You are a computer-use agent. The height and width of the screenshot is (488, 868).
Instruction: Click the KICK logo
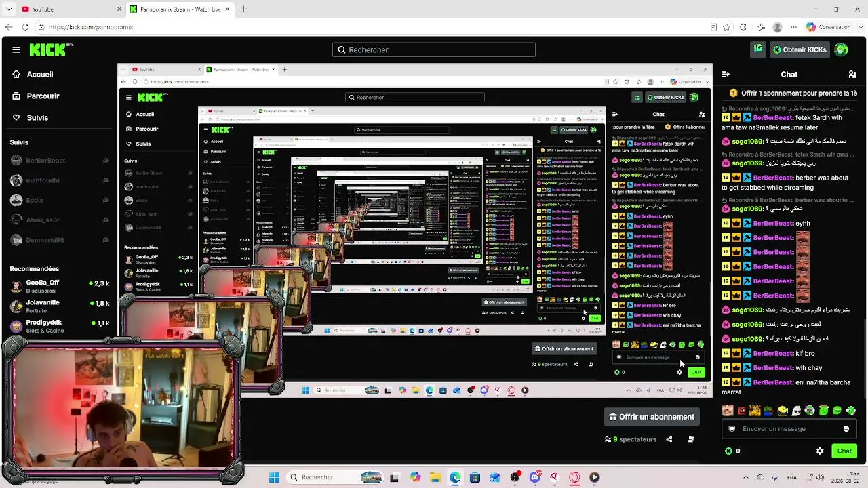tap(51, 49)
